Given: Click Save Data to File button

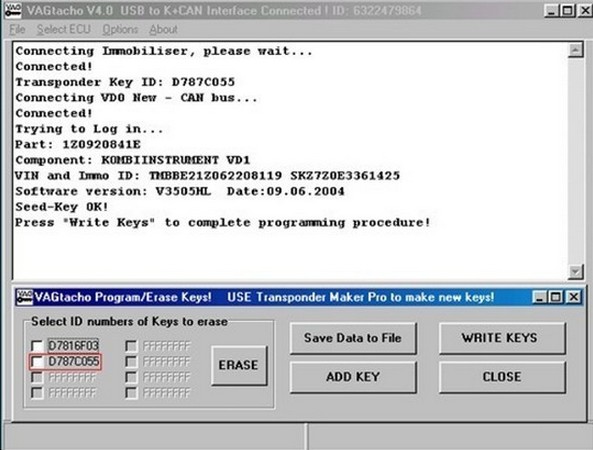Looking at the screenshot, I should click(x=353, y=338).
